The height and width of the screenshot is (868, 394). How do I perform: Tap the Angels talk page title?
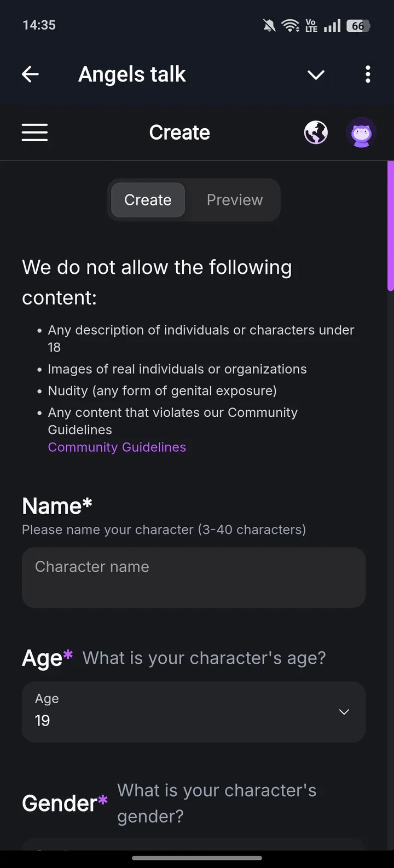[132, 74]
